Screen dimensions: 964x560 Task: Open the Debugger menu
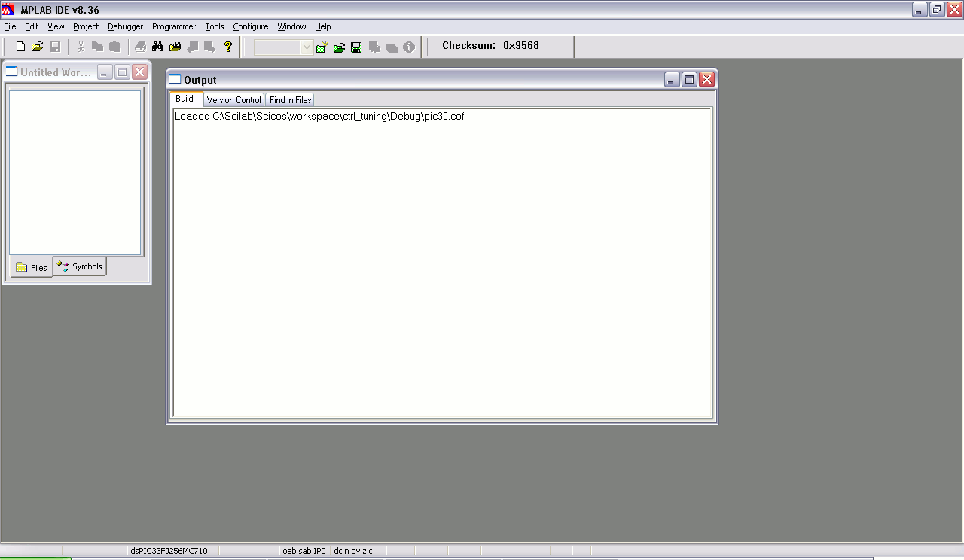pos(125,26)
